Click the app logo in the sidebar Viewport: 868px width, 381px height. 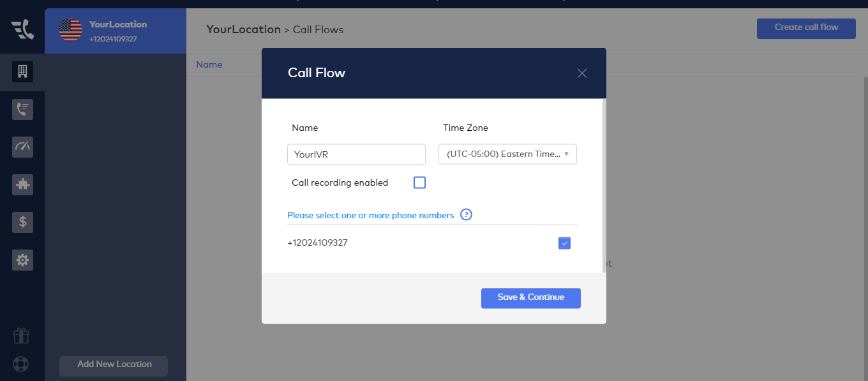22,29
